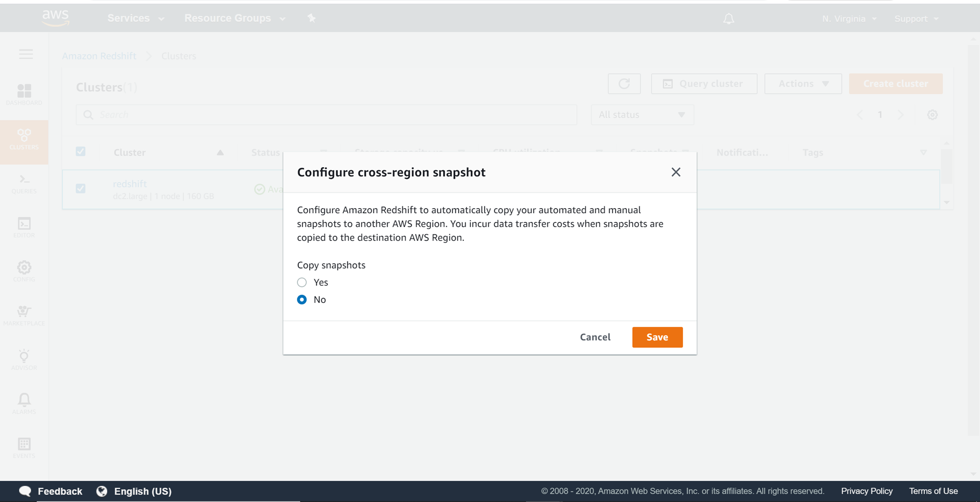
Task: Click the AWS notifications bell
Action: tap(729, 19)
